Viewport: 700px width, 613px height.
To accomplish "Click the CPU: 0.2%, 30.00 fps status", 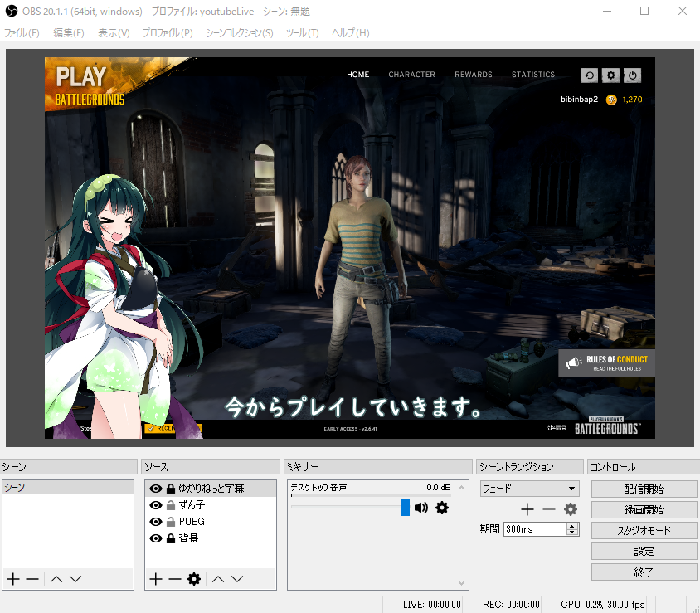I will pyautogui.click(x=603, y=605).
